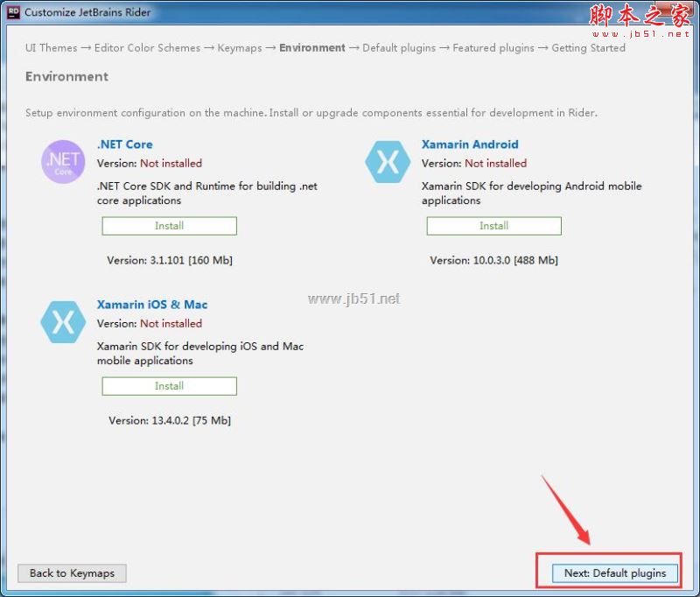This screenshot has height=597, width=700.
Task: Install Xamarin Android SDK
Action: [x=493, y=226]
